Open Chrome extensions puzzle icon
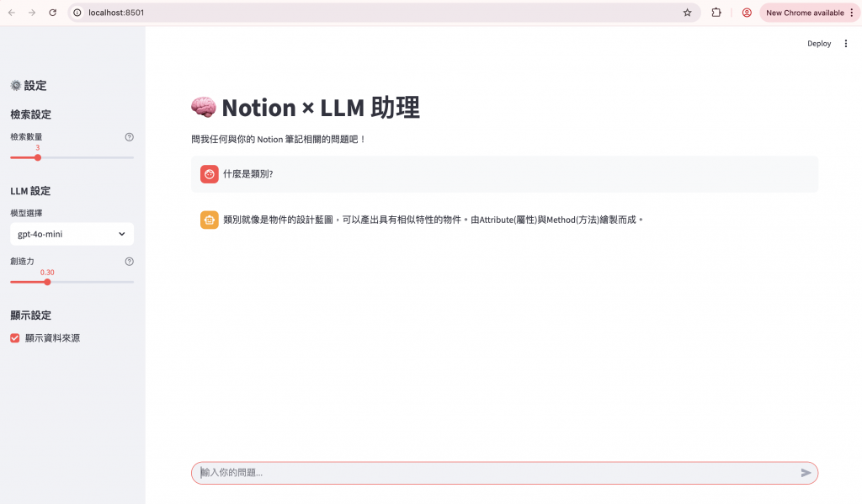 716,13
